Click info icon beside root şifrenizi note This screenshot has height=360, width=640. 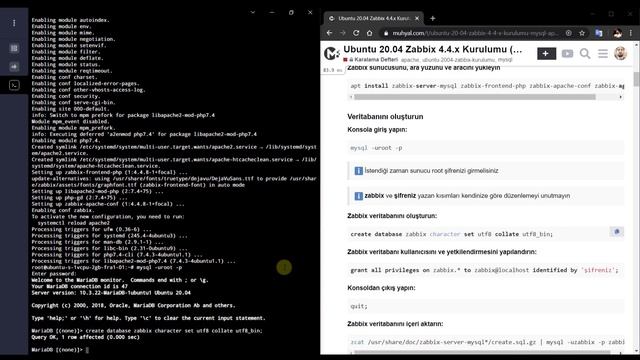coord(358,171)
